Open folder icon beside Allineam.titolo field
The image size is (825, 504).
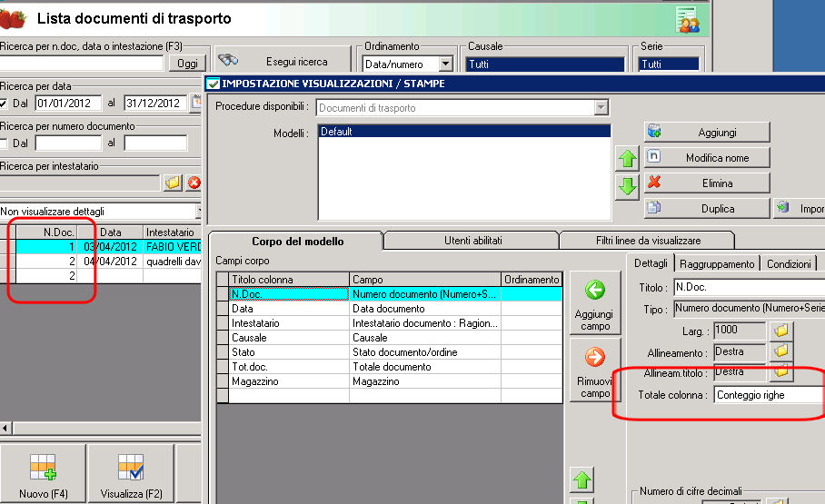tap(781, 371)
